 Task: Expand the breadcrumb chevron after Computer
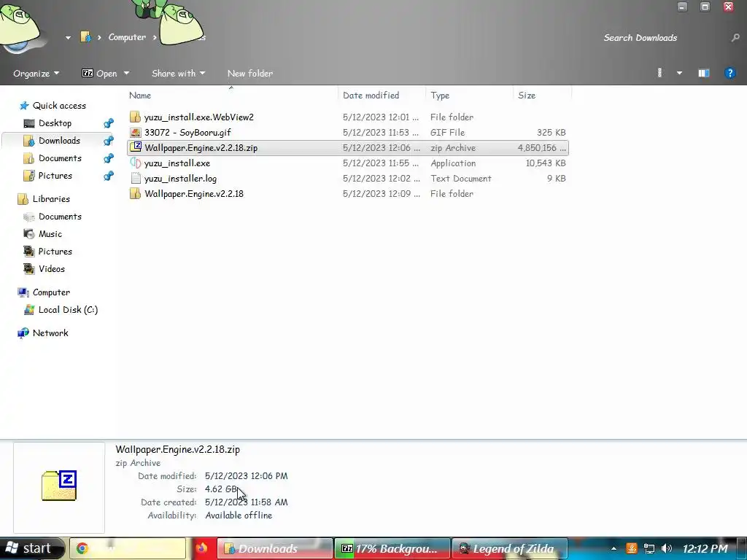(x=155, y=37)
